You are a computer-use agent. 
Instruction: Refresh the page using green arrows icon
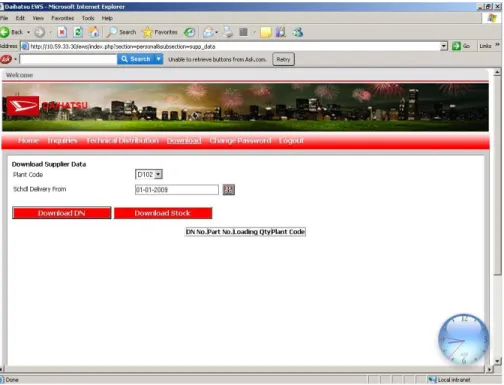coord(78,32)
